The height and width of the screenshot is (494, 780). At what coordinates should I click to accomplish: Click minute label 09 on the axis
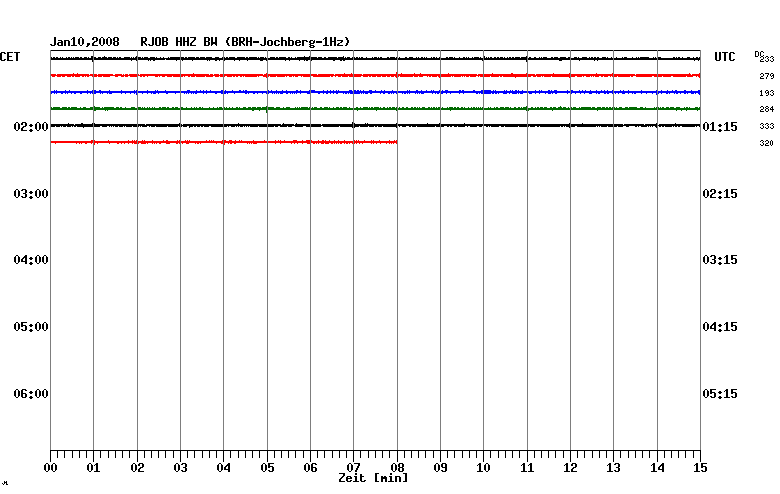pos(440,468)
